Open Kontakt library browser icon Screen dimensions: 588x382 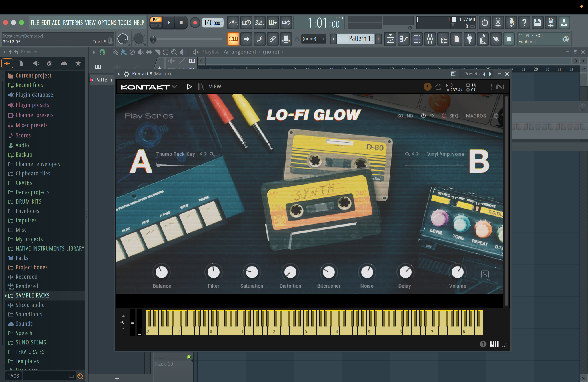pyautogui.click(x=201, y=87)
